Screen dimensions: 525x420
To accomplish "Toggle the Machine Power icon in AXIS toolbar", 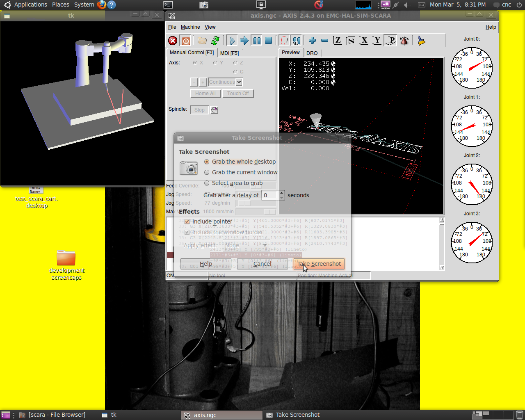I will click(x=186, y=41).
